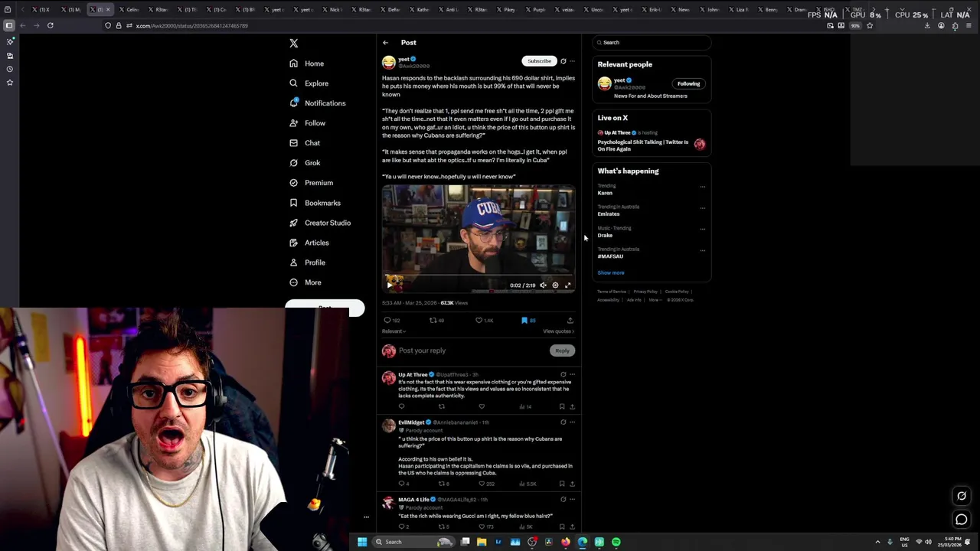Click the Articles sidebar icon
This screenshot has height=551, width=980.
click(293, 243)
